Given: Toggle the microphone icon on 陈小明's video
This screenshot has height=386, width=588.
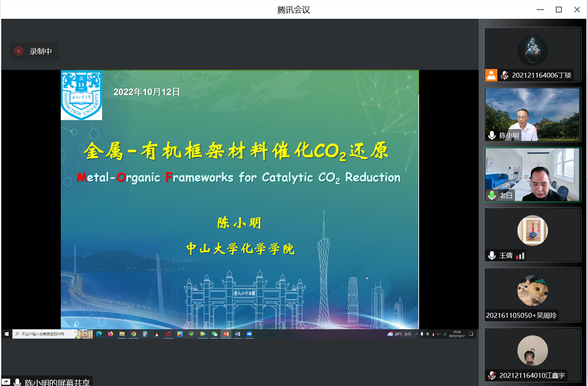Looking at the screenshot, I should tap(492, 136).
